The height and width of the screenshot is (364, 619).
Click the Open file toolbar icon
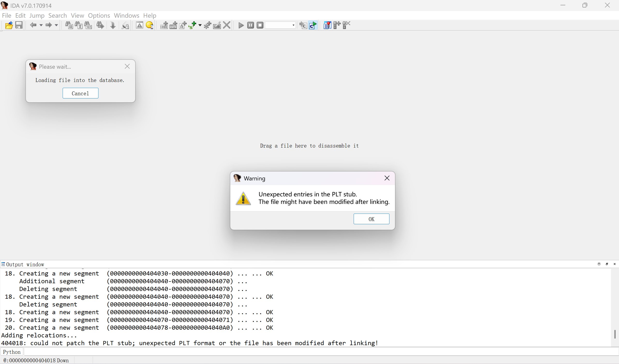coord(9,25)
